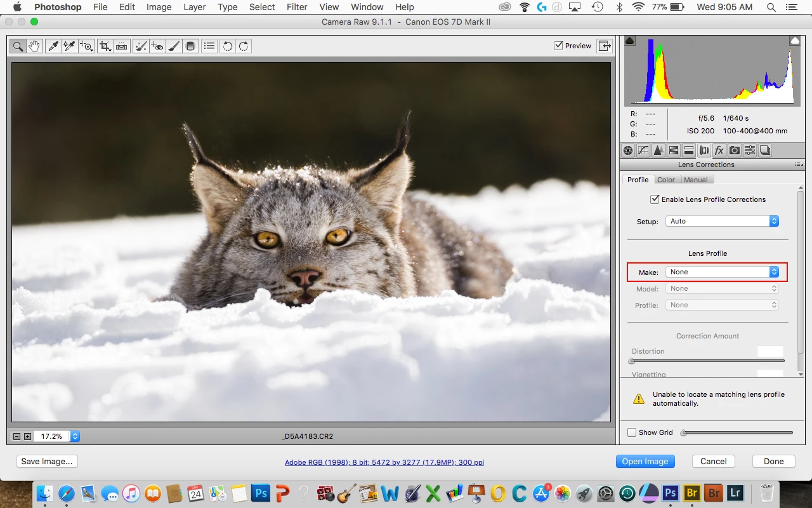Select the Crop tool
The height and width of the screenshot is (508, 812).
pyautogui.click(x=105, y=46)
